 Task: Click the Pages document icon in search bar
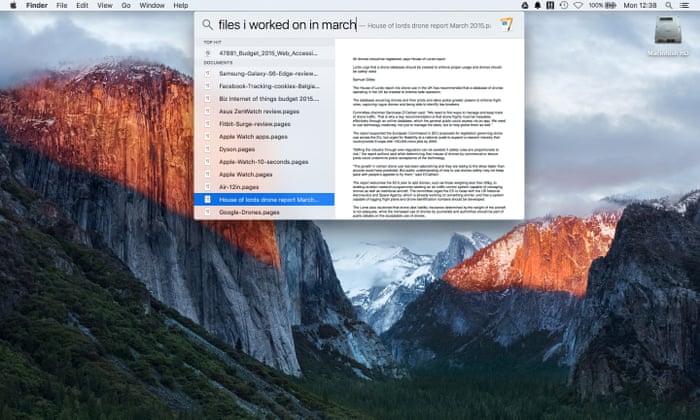pyautogui.click(x=506, y=24)
